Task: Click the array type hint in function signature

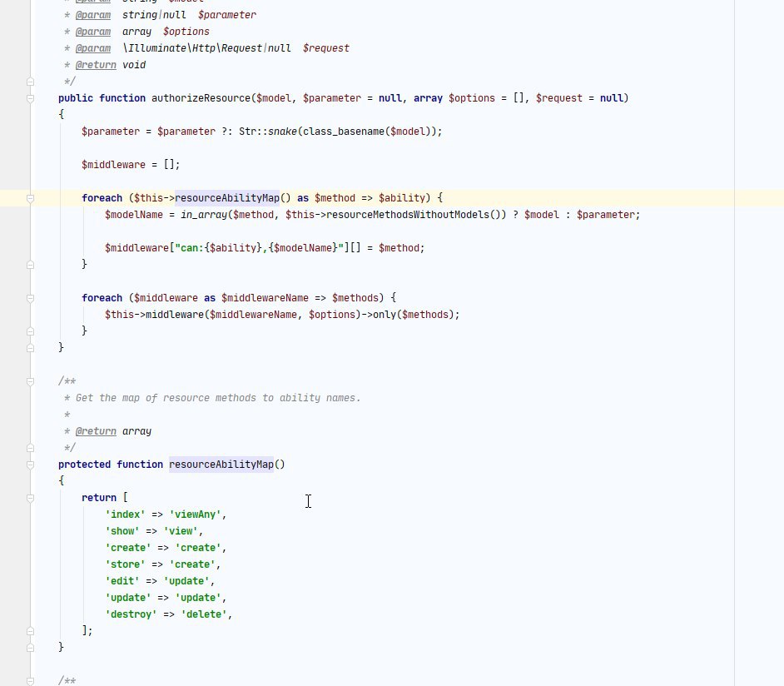Action: 428,98
